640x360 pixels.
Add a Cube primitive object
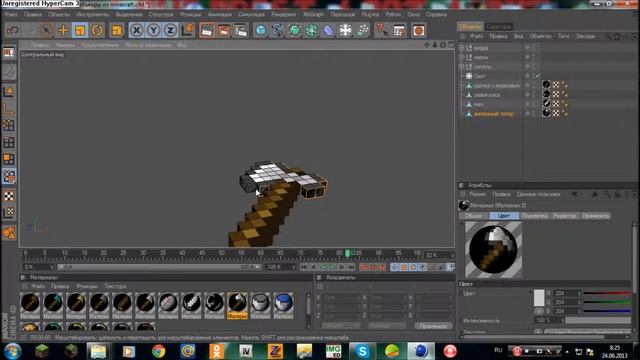click(260, 30)
